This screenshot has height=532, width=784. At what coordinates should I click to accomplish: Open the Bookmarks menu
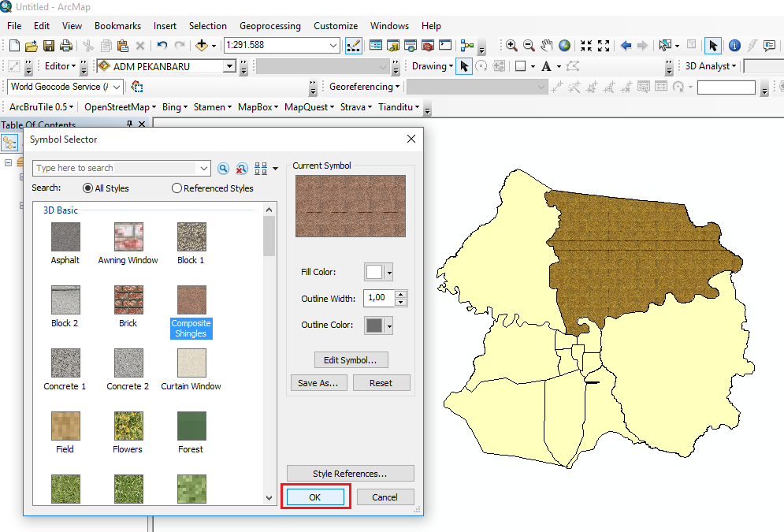click(x=117, y=25)
